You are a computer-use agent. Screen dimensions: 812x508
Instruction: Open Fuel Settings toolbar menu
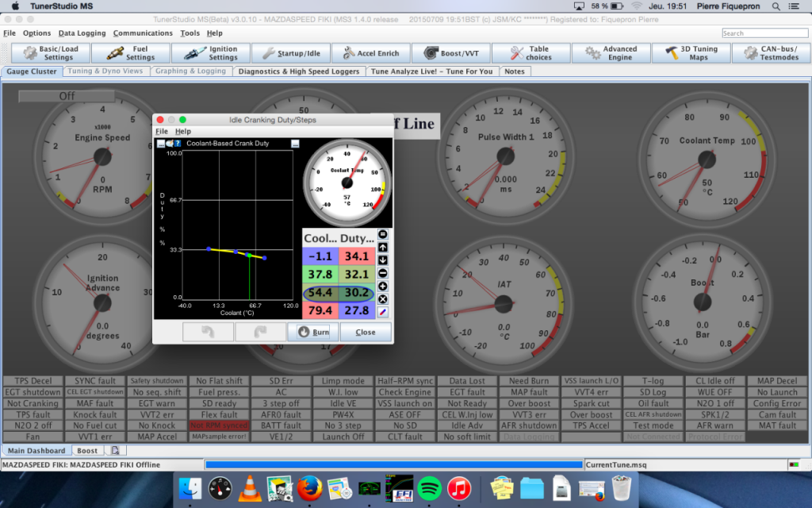[x=131, y=53]
